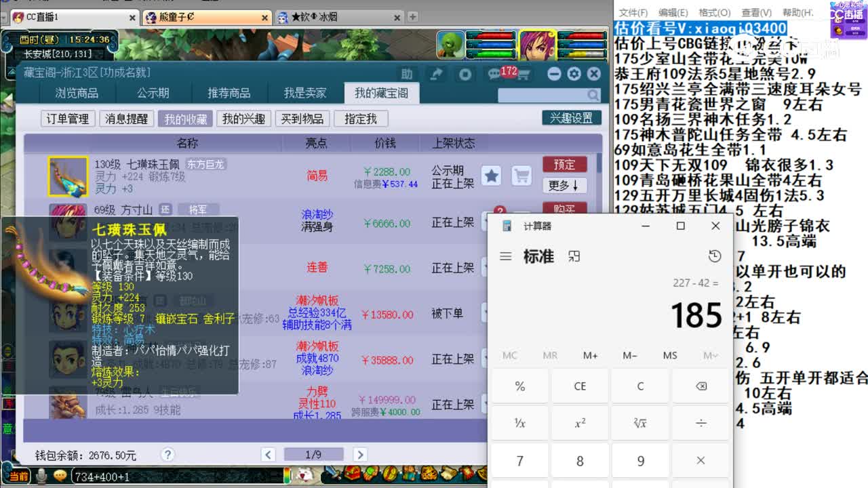Open 编辑(E) menu in Notepad
Image resolution: width=868 pixels, height=488 pixels.
tap(673, 12)
